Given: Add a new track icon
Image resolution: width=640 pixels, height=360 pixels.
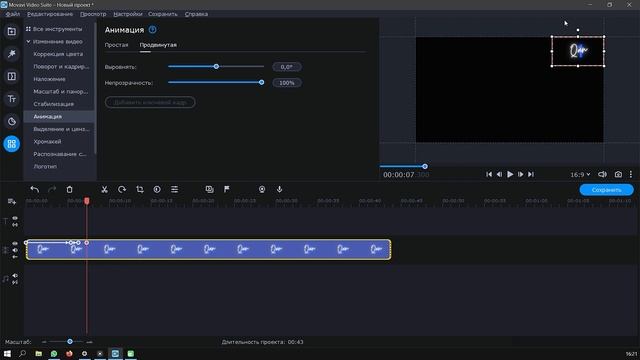Looking at the screenshot, I should (x=11, y=201).
